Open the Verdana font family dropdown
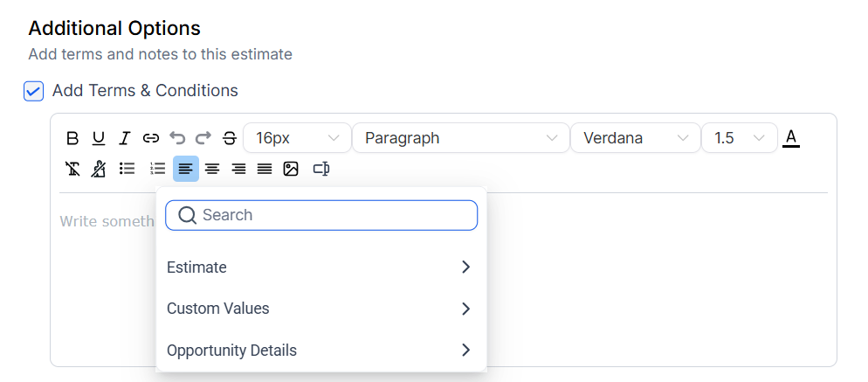The width and height of the screenshot is (868, 382). [635, 138]
